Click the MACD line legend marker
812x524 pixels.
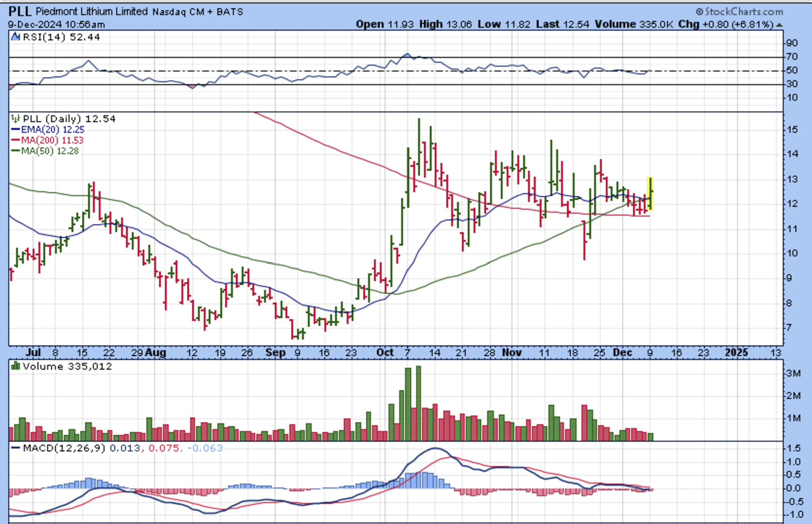tap(16, 448)
